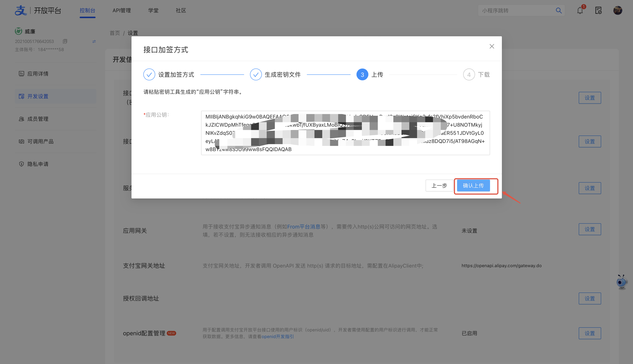The height and width of the screenshot is (364, 633).
Task: Open the From平台消息 link
Action: pos(304,227)
